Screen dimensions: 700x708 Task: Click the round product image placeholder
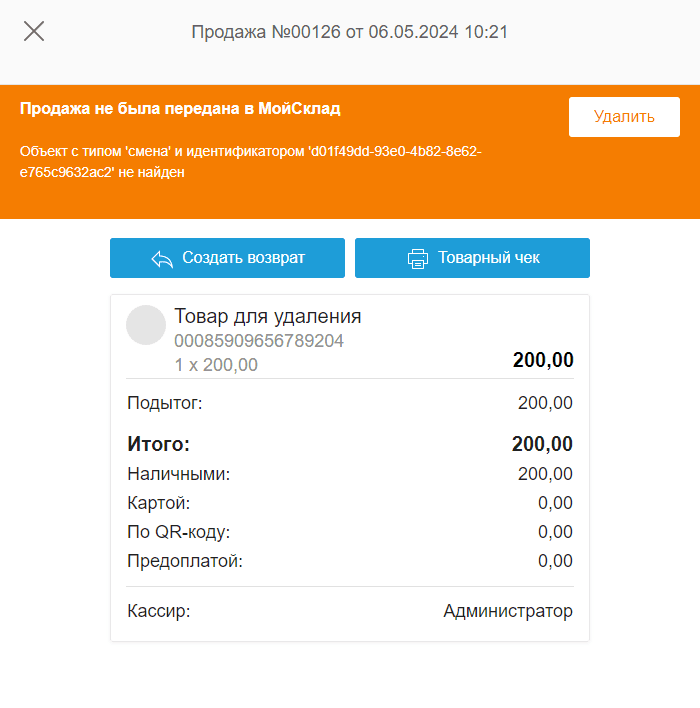coord(146,326)
